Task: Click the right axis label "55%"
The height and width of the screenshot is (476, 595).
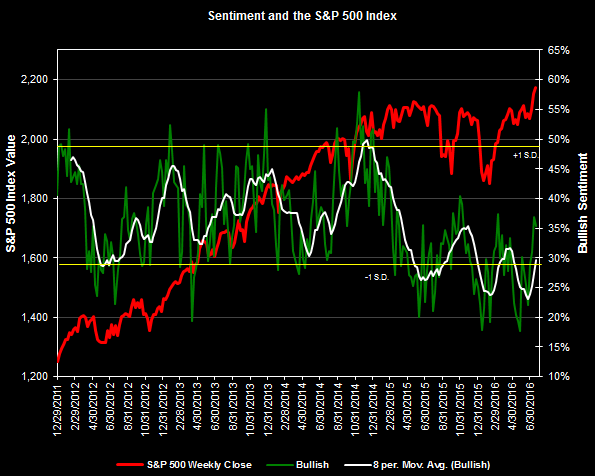Action: [x=559, y=110]
